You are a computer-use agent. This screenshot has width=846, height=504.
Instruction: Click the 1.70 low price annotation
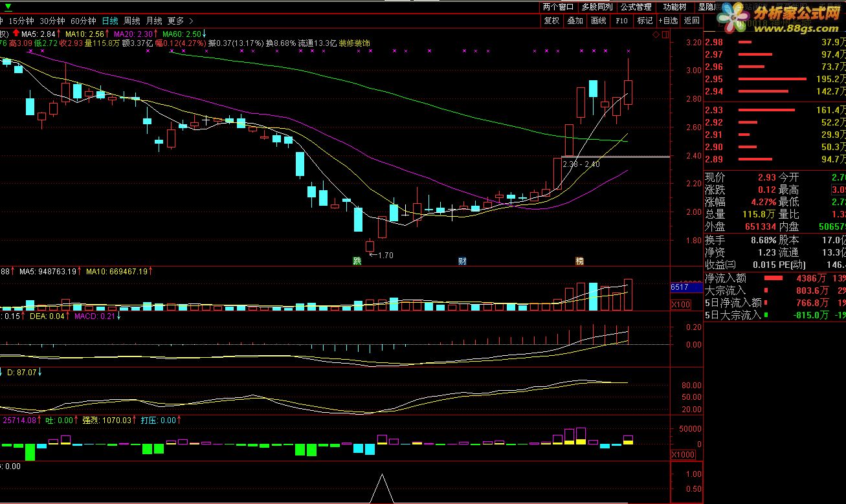tap(384, 256)
